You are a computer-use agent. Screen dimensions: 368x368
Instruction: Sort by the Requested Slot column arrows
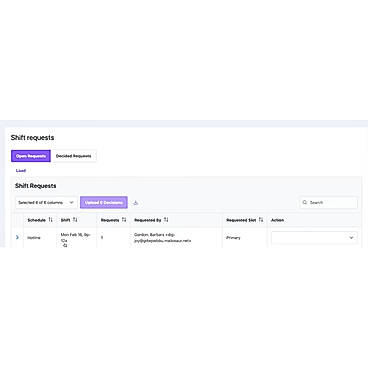[x=261, y=220]
